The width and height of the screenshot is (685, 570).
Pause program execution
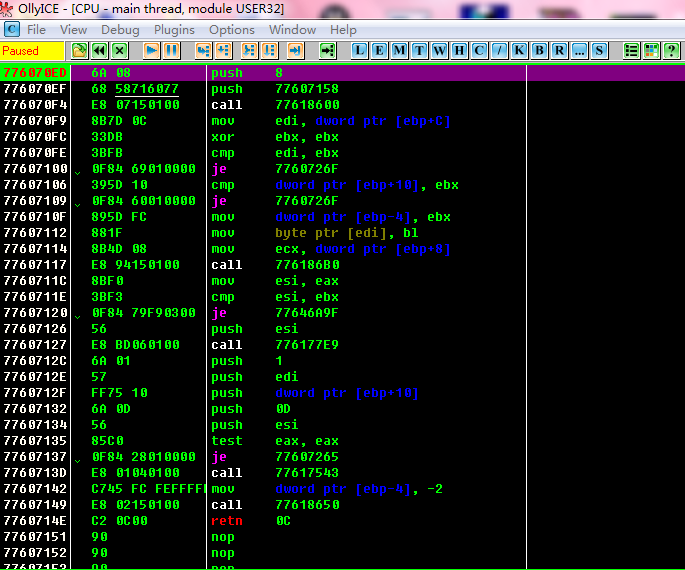[x=171, y=51]
